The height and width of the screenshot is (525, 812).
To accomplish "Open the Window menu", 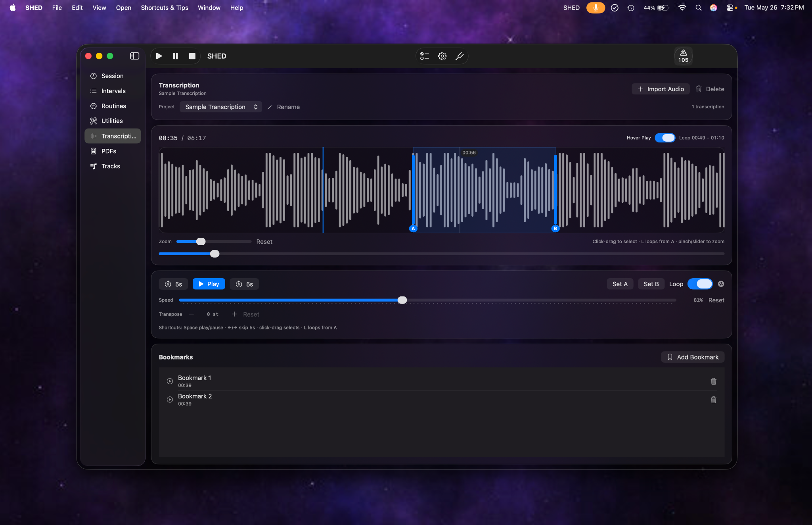I will click(x=209, y=8).
